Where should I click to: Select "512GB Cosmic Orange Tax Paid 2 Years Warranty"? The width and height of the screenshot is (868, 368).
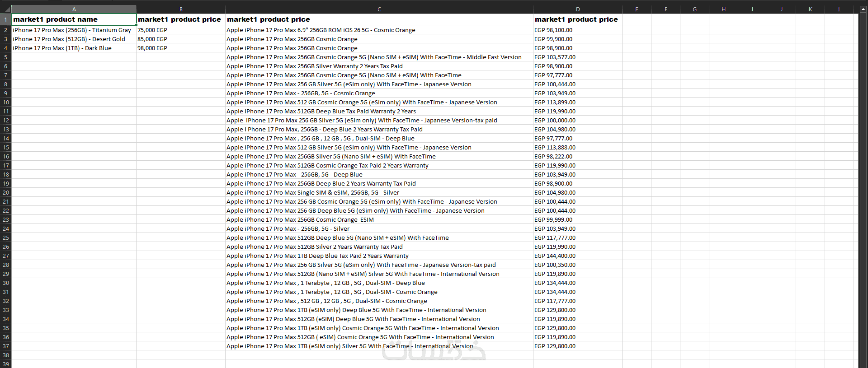[379, 165]
